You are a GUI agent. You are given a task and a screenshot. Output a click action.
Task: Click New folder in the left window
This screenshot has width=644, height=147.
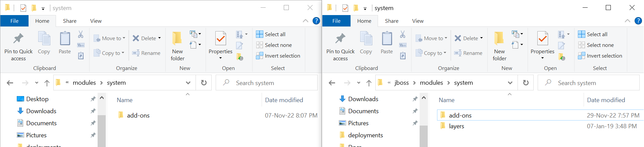tap(177, 46)
